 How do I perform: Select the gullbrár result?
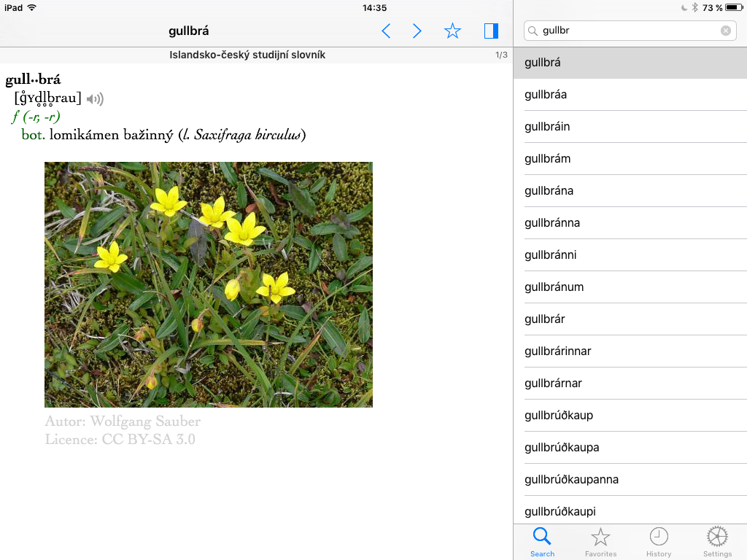click(x=630, y=319)
